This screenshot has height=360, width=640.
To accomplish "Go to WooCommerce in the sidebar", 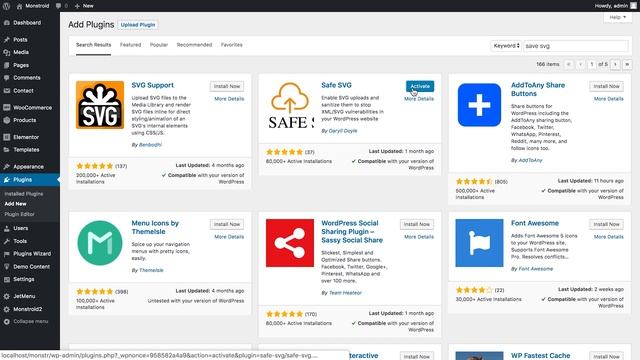I will 30,108.
